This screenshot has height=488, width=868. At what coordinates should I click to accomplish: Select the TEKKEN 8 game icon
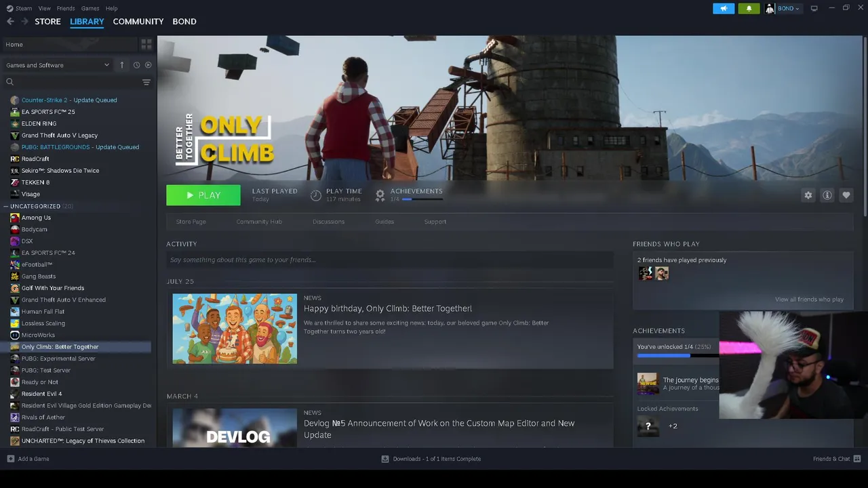[x=15, y=182]
